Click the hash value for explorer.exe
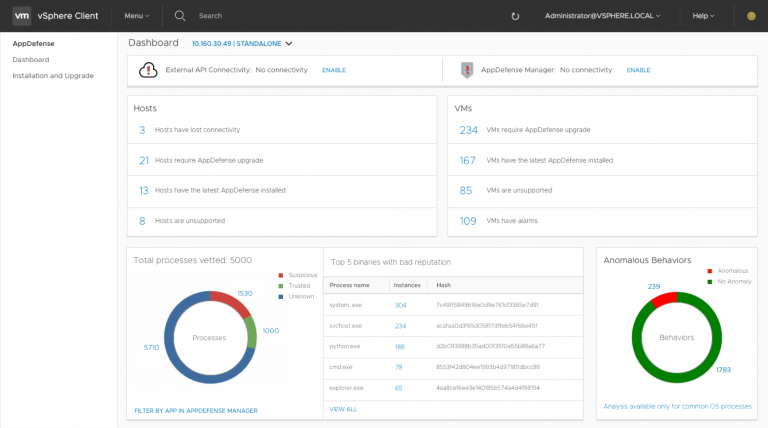This screenshot has width=768, height=428. pyautogui.click(x=487, y=388)
